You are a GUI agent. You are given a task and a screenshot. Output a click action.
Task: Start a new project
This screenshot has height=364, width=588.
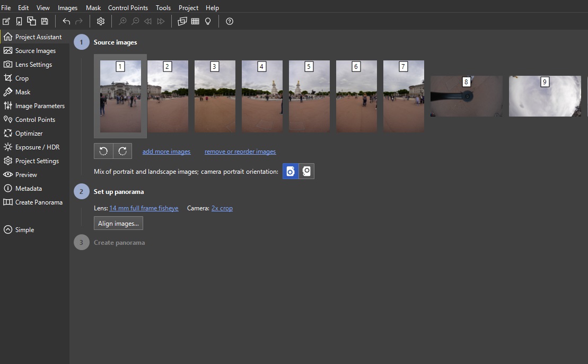pyautogui.click(x=6, y=21)
